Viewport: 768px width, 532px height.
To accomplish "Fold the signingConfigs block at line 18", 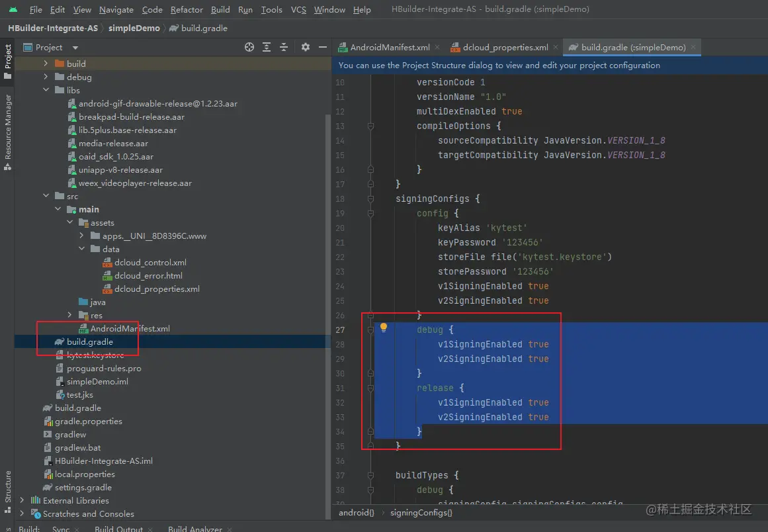I will pos(371,199).
